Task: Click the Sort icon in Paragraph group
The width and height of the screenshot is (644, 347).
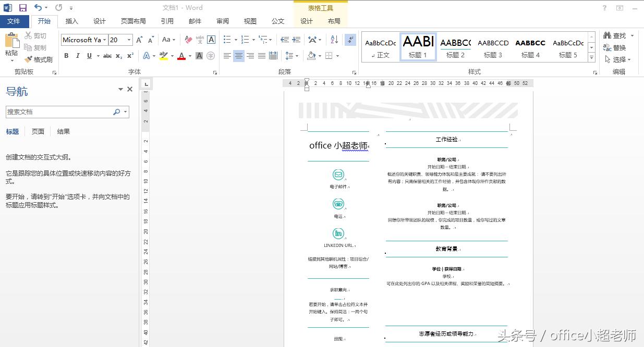Action: pyautogui.click(x=333, y=40)
